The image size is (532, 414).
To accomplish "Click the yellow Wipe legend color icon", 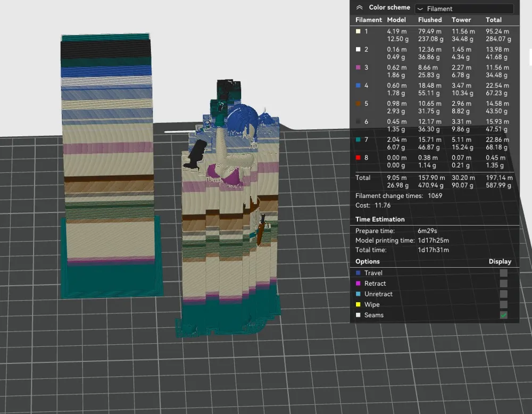I will tap(358, 305).
